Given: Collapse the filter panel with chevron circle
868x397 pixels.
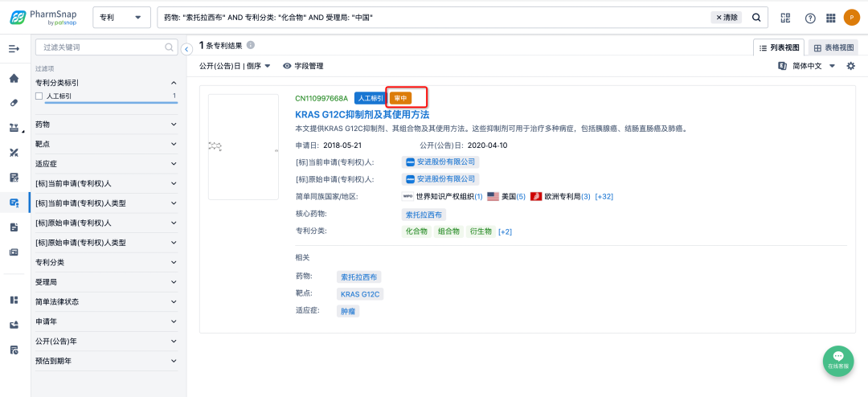Looking at the screenshot, I should 186,49.
